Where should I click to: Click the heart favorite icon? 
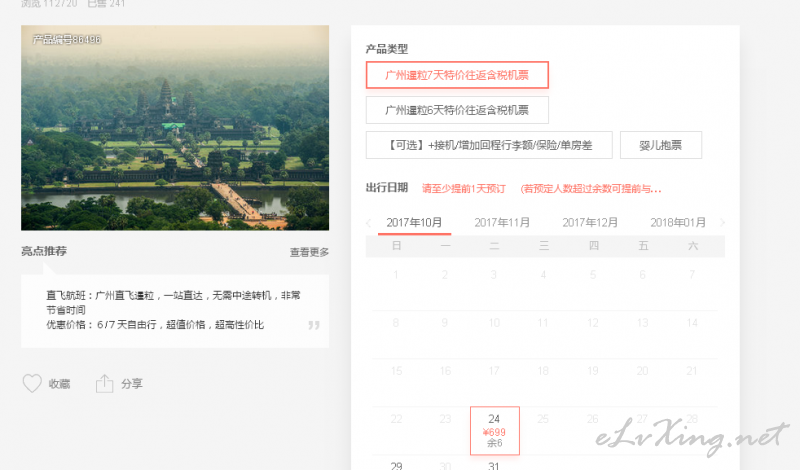point(32,383)
